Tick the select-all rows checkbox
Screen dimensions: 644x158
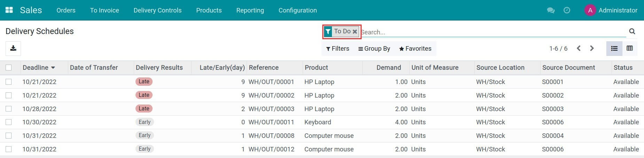tap(9, 68)
